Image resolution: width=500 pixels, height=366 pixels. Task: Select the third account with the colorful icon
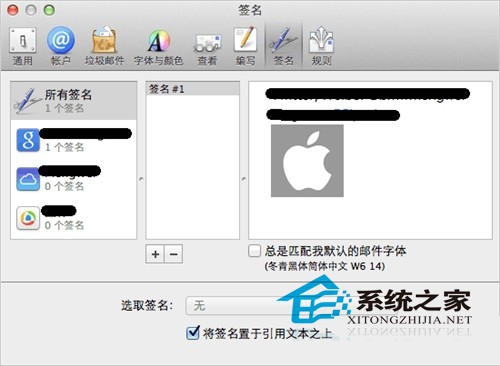pos(74,218)
